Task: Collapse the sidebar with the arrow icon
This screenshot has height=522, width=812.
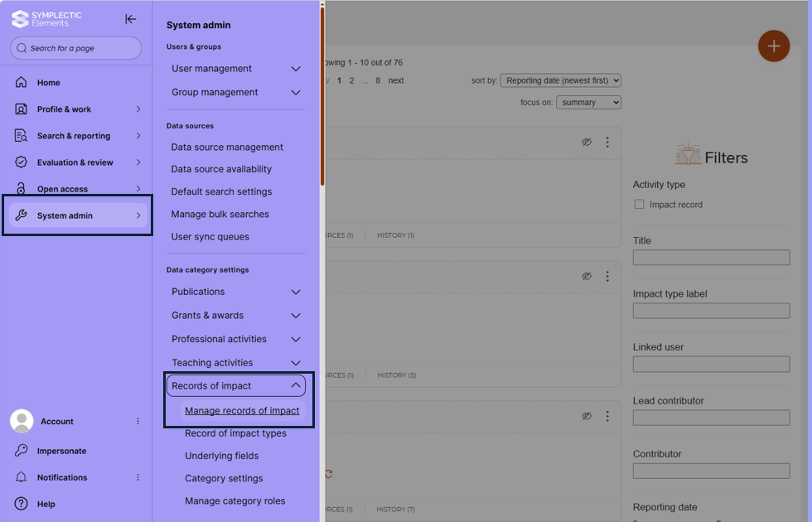Action: pos(131,19)
